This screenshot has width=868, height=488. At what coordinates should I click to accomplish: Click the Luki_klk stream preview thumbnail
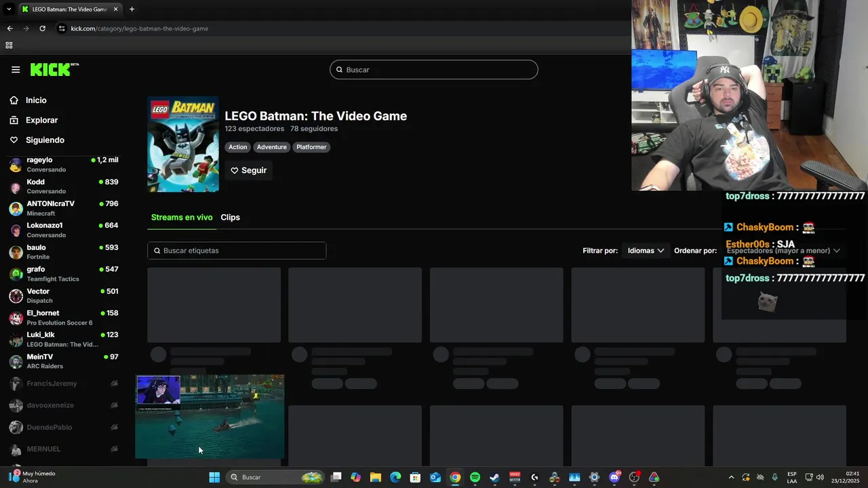pyautogui.click(x=210, y=417)
